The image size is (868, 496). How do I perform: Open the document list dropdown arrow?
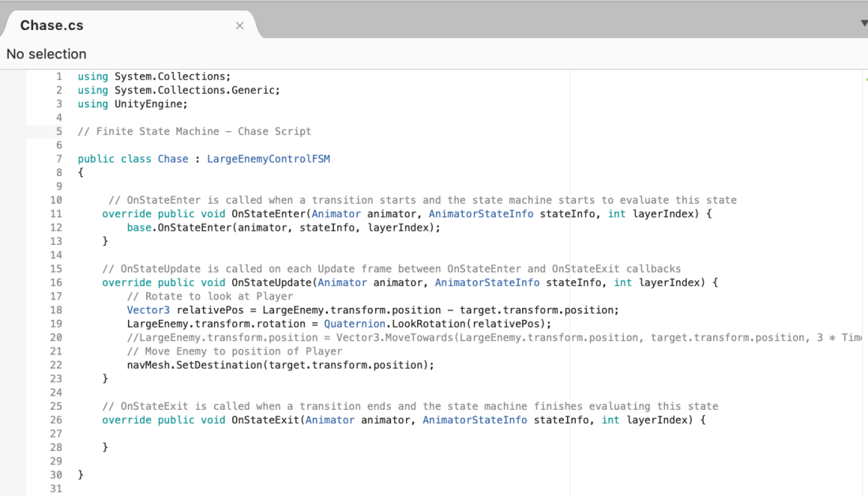[863, 24]
